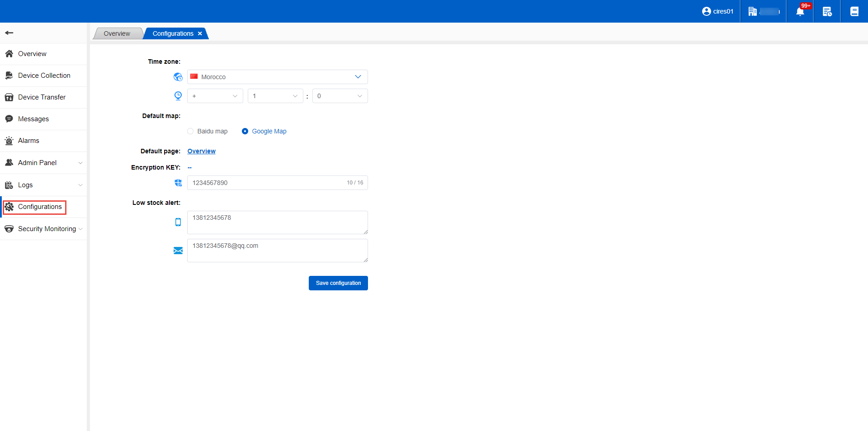Click the Alarms siren icon in sidebar
The image size is (868, 431).
click(x=9, y=141)
